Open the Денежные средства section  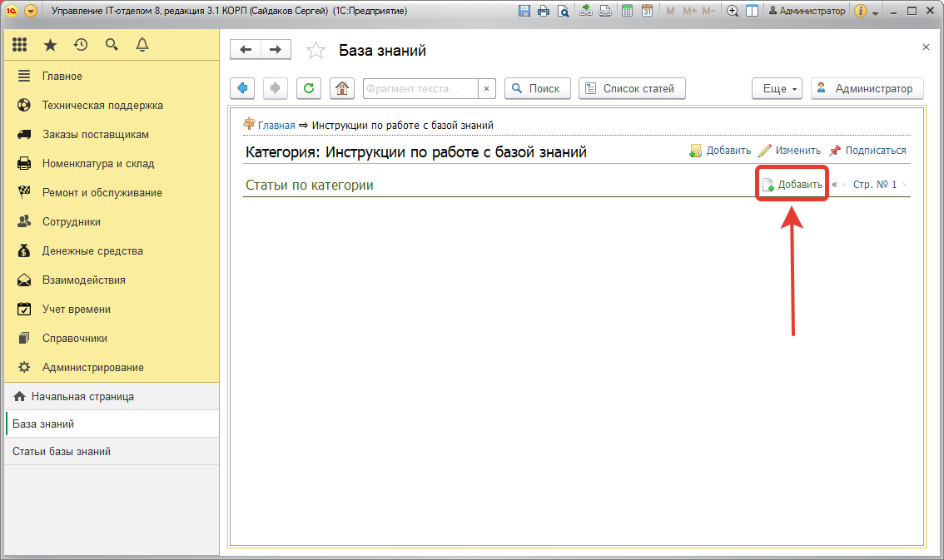tap(112, 250)
